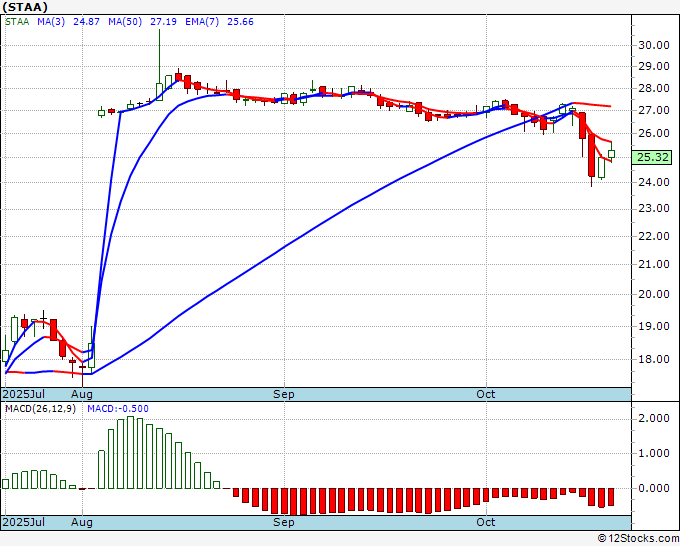Click the 23.00 price axis label

(x=654, y=209)
